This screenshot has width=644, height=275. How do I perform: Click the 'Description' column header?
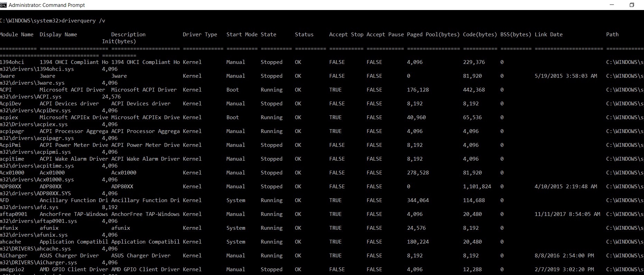(x=128, y=35)
